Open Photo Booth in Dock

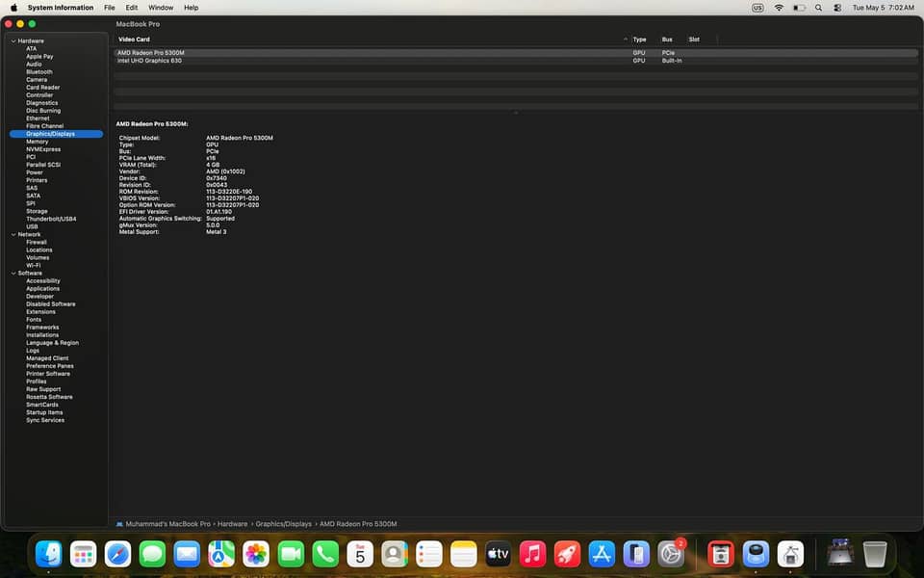721,555
